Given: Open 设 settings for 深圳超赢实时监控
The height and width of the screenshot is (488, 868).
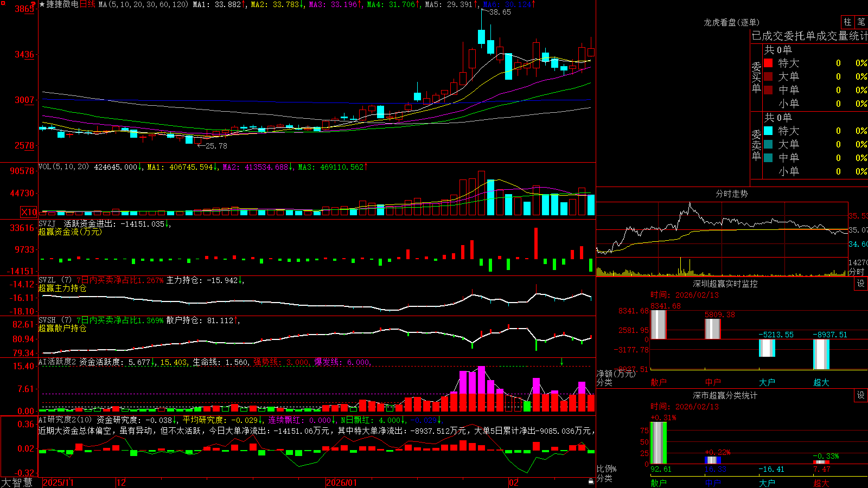Looking at the screenshot, I should click(x=861, y=284).
